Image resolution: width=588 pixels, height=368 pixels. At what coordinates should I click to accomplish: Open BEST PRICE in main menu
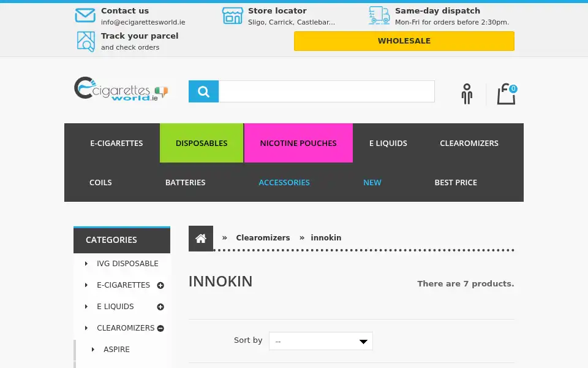456,183
